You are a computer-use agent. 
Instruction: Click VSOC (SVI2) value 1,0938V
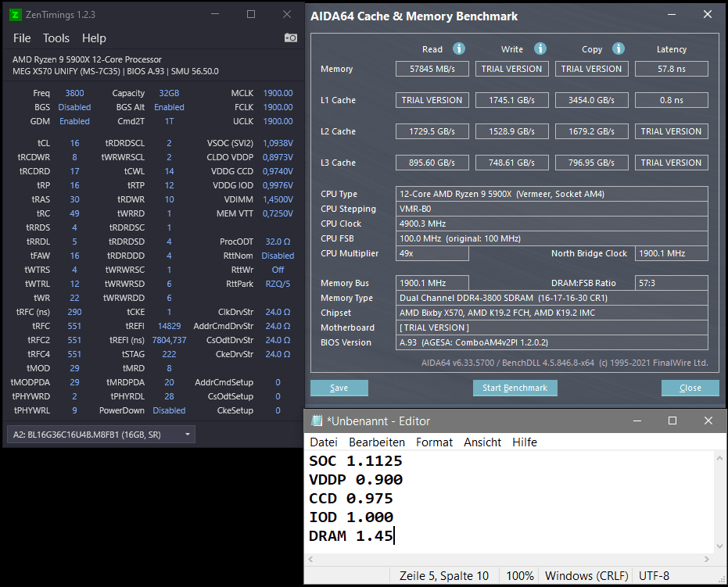[278, 143]
